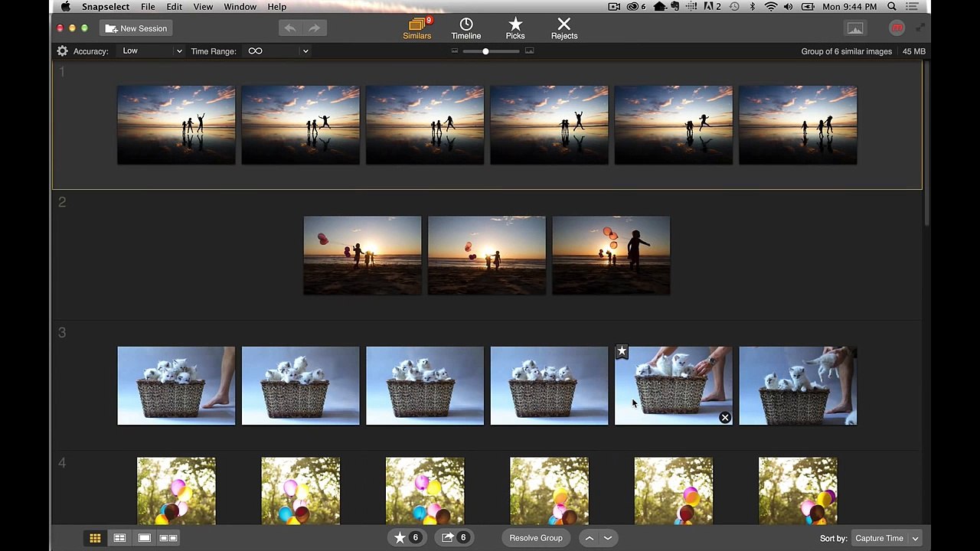Viewport: 980px width, 551px height.
Task: Click the group number 3 label
Action: [62, 333]
